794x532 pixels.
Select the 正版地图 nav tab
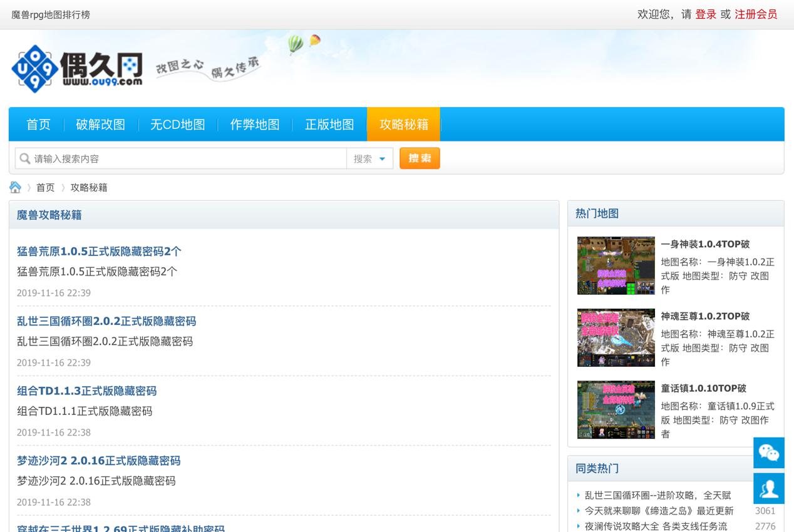coord(329,125)
